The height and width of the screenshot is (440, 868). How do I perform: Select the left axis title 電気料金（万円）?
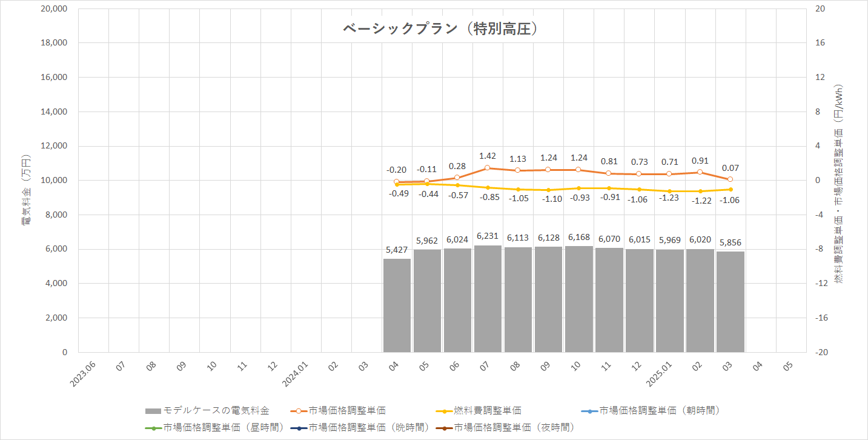click(26, 189)
